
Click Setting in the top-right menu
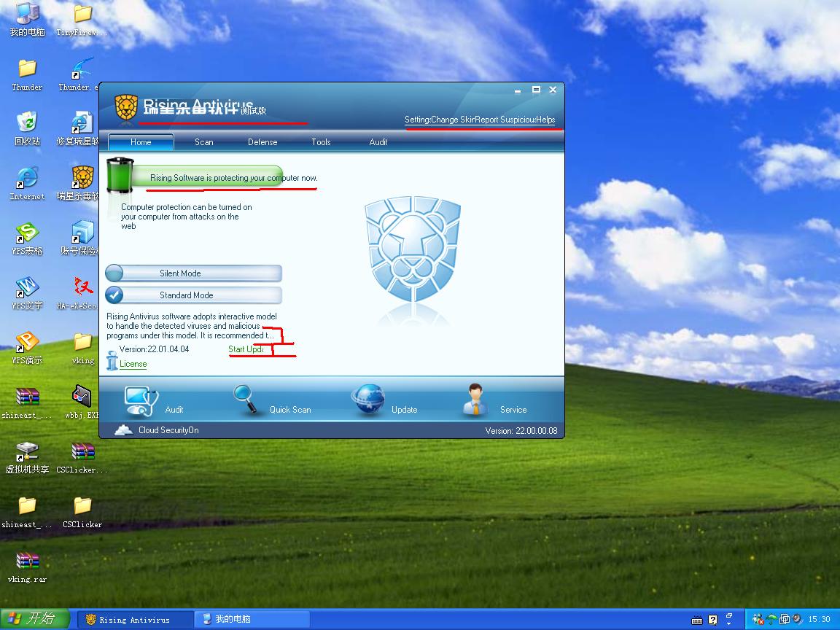[417, 120]
